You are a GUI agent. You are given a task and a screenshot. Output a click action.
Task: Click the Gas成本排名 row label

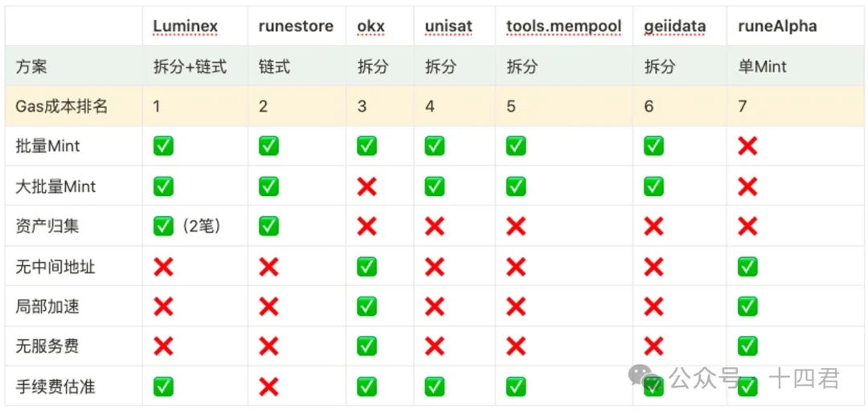[61, 106]
